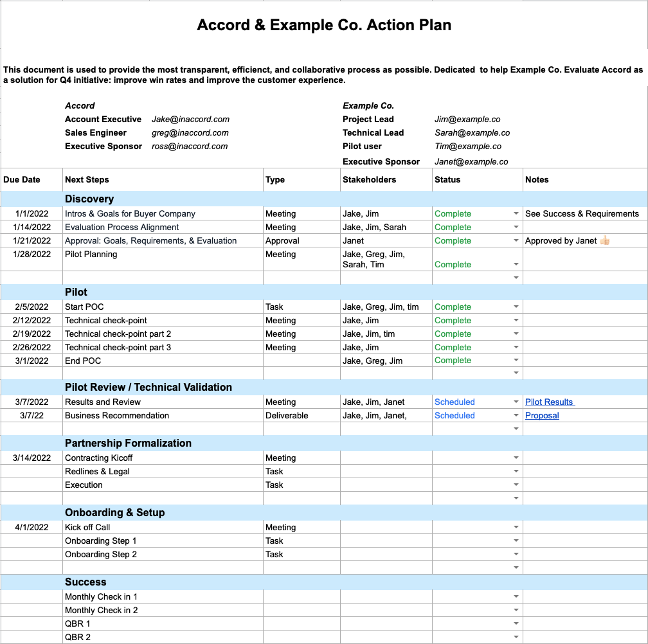Expand status dropdown for QBR 1 row
The height and width of the screenshot is (644, 648).
[x=516, y=623]
